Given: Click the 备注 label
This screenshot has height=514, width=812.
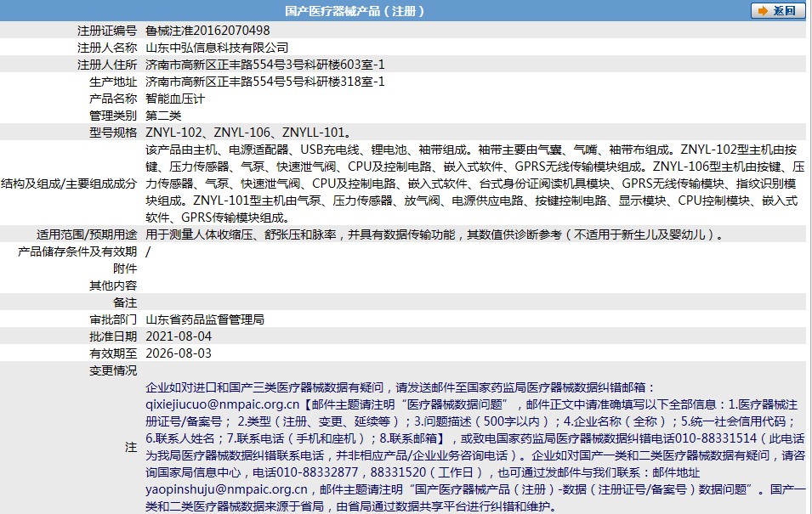Looking at the screenshot, I should [x=125, y=302].
